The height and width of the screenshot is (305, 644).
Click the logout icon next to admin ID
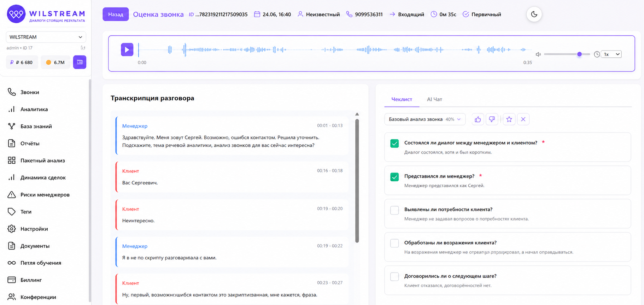pyautogui.click(x=83, y=48)
